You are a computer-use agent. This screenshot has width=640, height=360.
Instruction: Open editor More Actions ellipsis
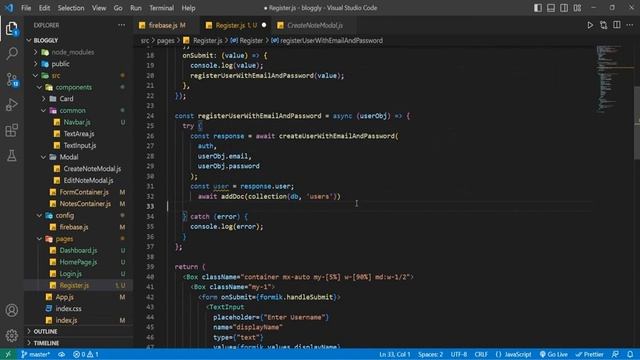click(x=630, y=25)
